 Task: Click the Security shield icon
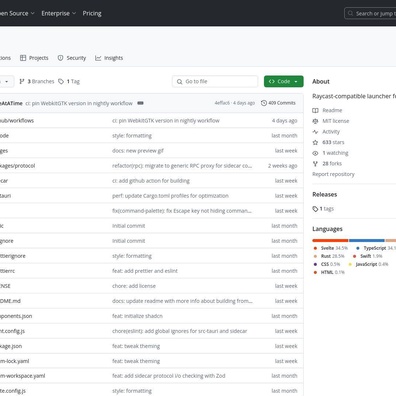pos(60,58)
